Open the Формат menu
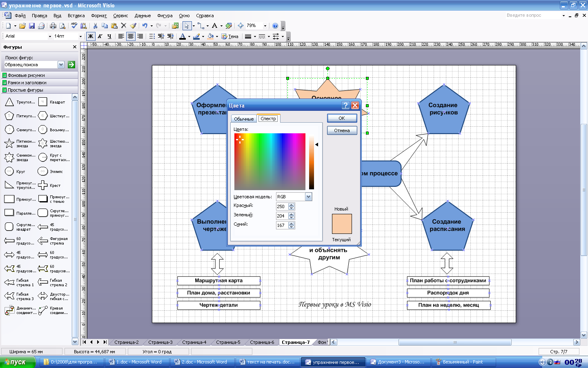Image resolution: width=588 pixels, height=368 pixels. click(x=99, y=16)
